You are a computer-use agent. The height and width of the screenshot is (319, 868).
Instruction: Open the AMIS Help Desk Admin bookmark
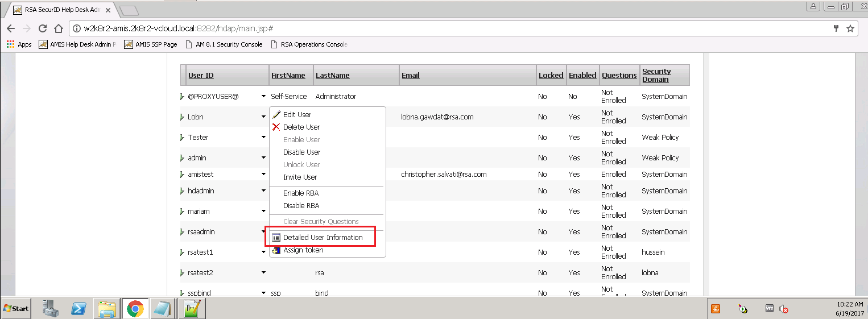(x=77, y=44)
